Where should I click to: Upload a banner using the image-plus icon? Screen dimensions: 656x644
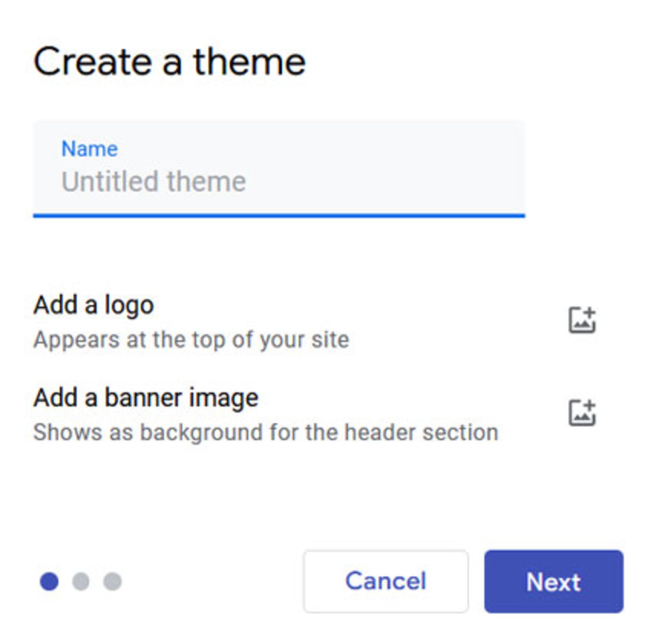582,413
